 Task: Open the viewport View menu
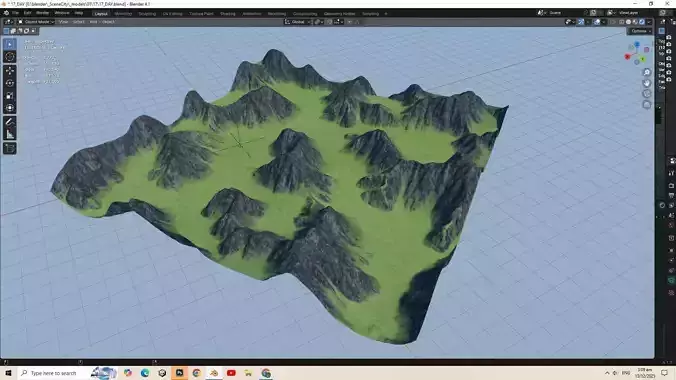click(63, 22)
